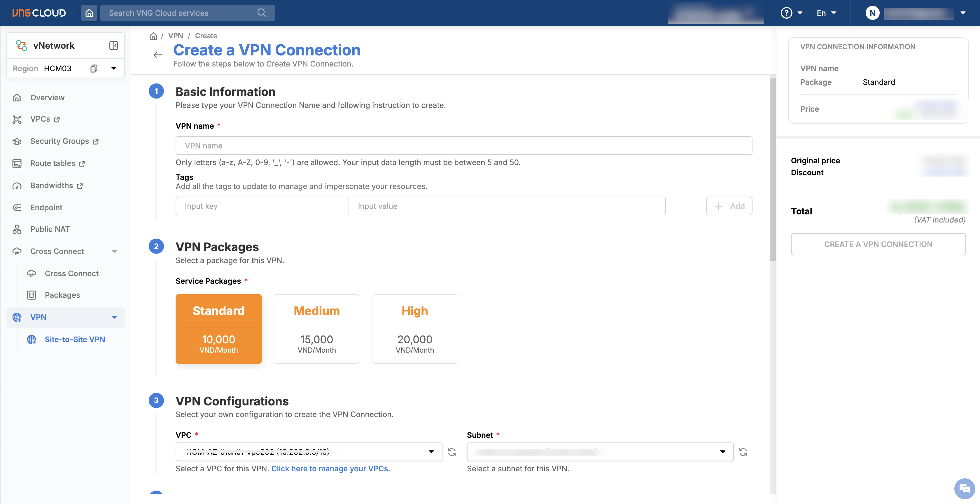
Task: Click the search magnifier icon
Action: tap(261, 13)
